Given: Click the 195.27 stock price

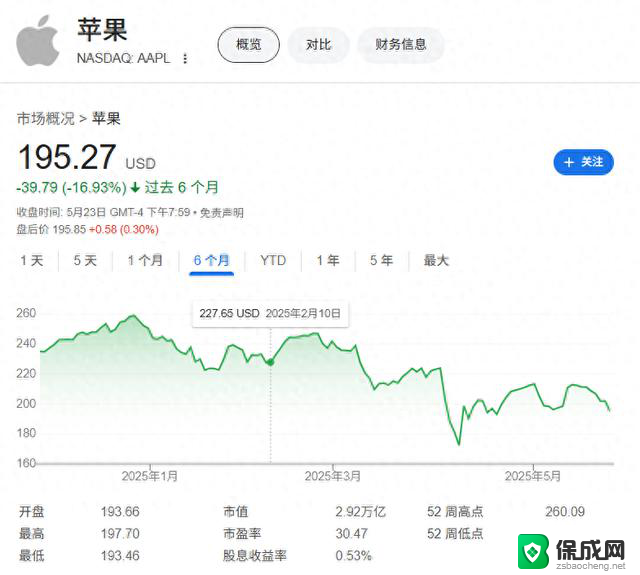Looking at the screenshot, I should point(67,157).
